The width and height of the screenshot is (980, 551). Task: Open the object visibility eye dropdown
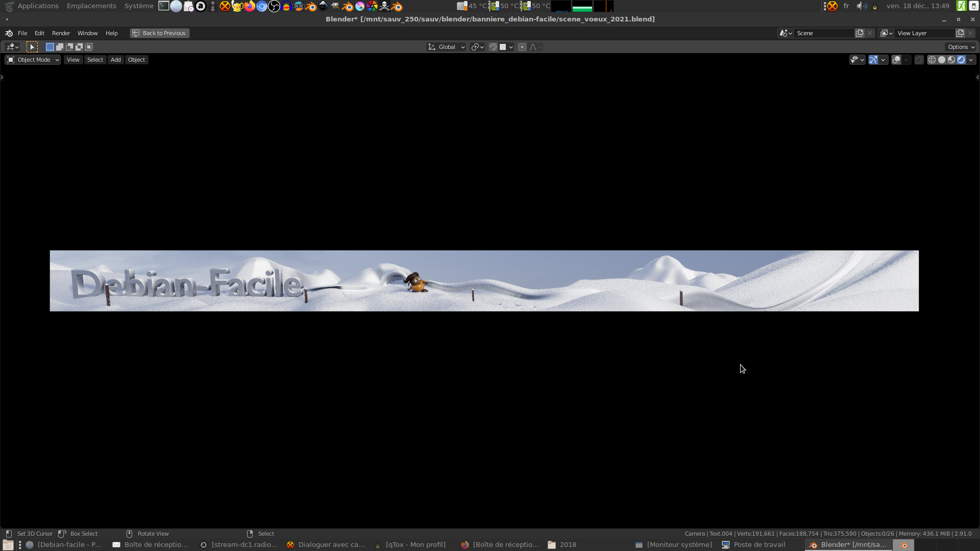pyautogui.click(x=857, y=60)
